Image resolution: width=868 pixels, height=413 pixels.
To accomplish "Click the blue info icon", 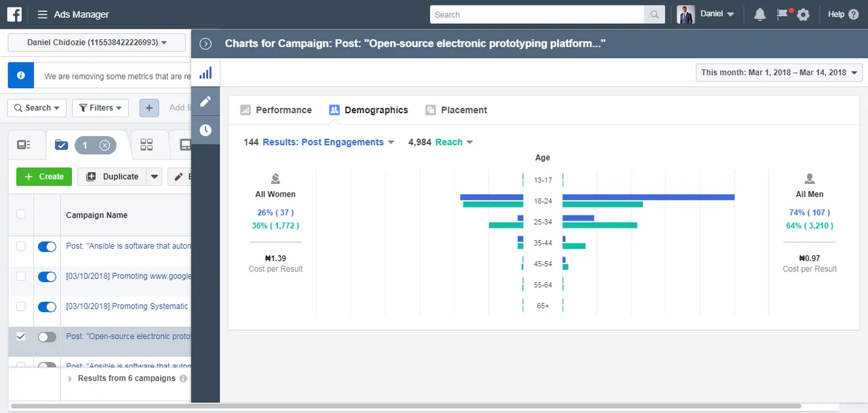I will (x=21, y=76).
